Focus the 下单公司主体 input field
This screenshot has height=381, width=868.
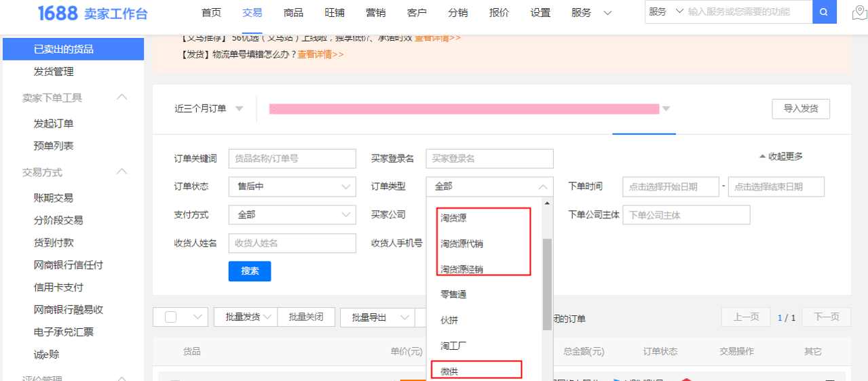pyautogui.click(x=686, y=215)
